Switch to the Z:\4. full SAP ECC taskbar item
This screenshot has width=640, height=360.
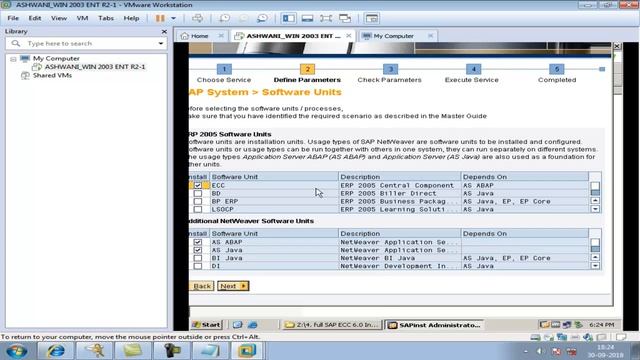coord(332,325)
